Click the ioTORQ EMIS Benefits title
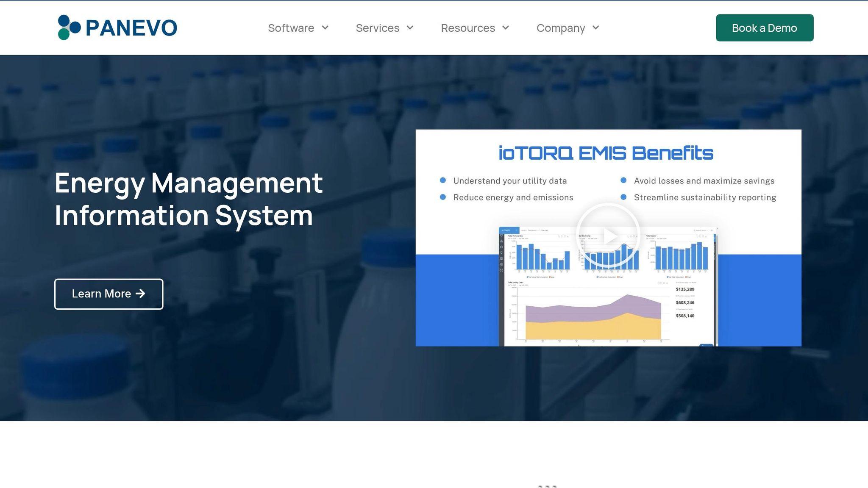 click(x=606, y=153)
